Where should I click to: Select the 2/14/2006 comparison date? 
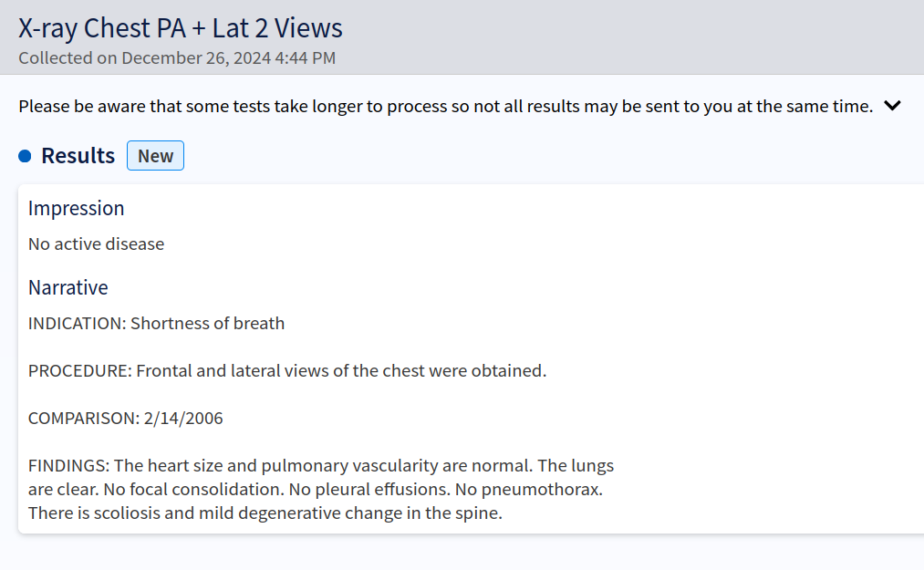point(183,418)
